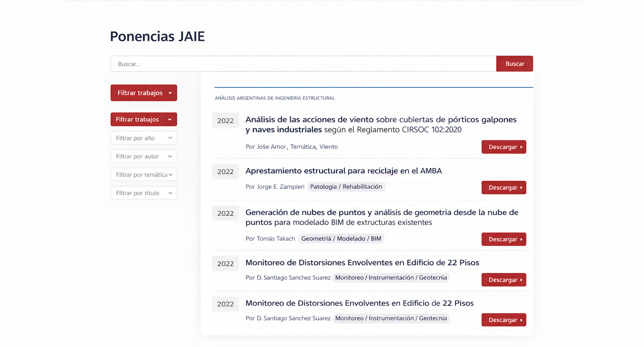This screenshot has width=644, height=347.
Task: Open the Filtrar por año dropdown
Action: click(144, 138)
